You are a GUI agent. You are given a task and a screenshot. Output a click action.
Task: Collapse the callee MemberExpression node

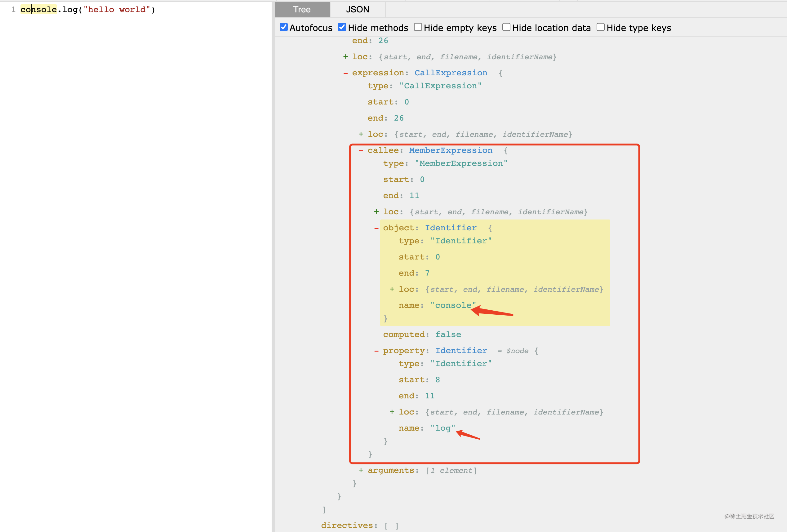click(361, 150)
